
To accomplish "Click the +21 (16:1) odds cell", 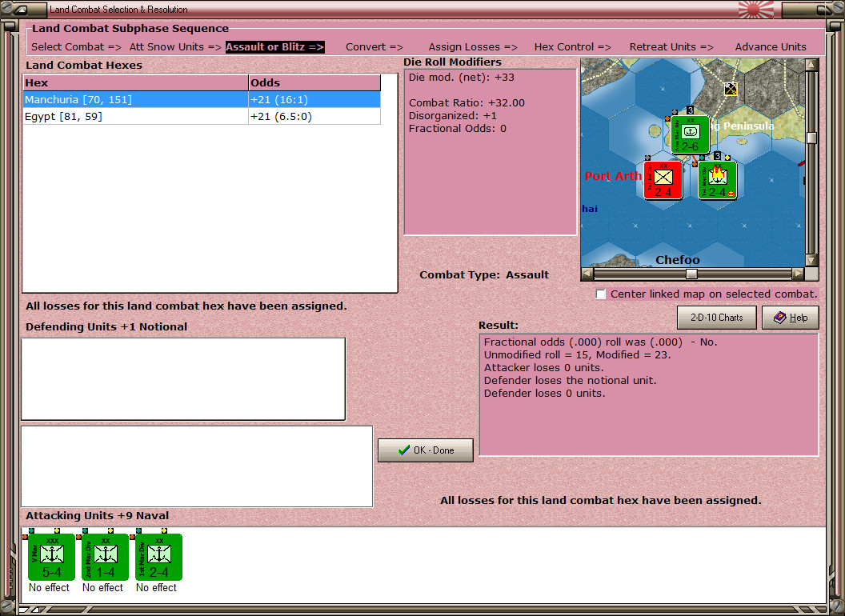I will pos(314,99).
